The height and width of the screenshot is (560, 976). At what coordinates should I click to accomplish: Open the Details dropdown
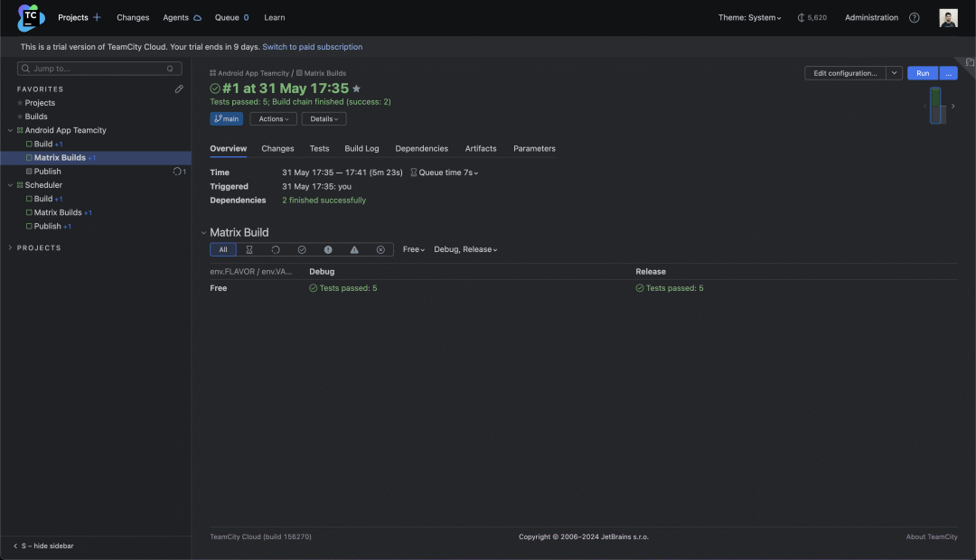click(x=324, y=119)
